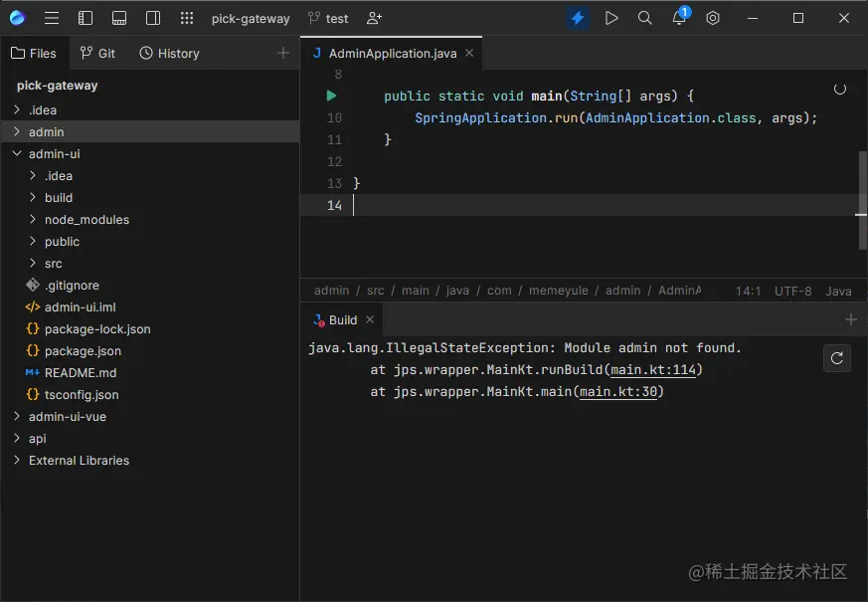Run main method via gutter icon
The width and height of the screenshot is (868, 602).
click(331, 96)
